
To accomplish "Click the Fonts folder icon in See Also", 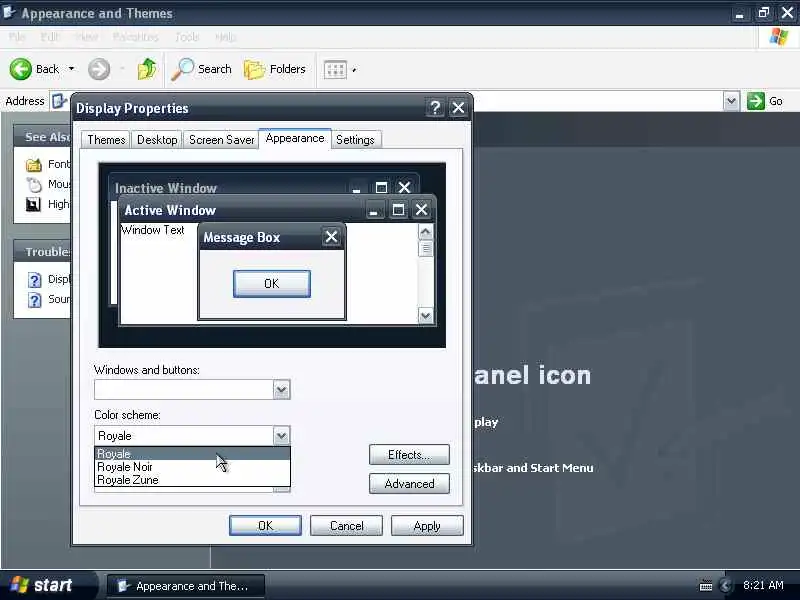I will (x=34, y=165).
